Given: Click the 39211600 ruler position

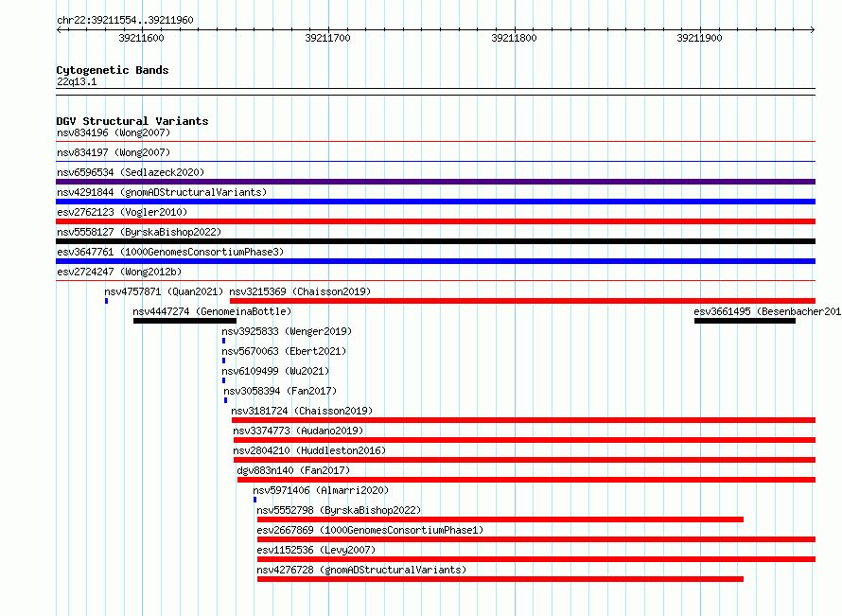Looking at the screenshot, I should point(141,38).
